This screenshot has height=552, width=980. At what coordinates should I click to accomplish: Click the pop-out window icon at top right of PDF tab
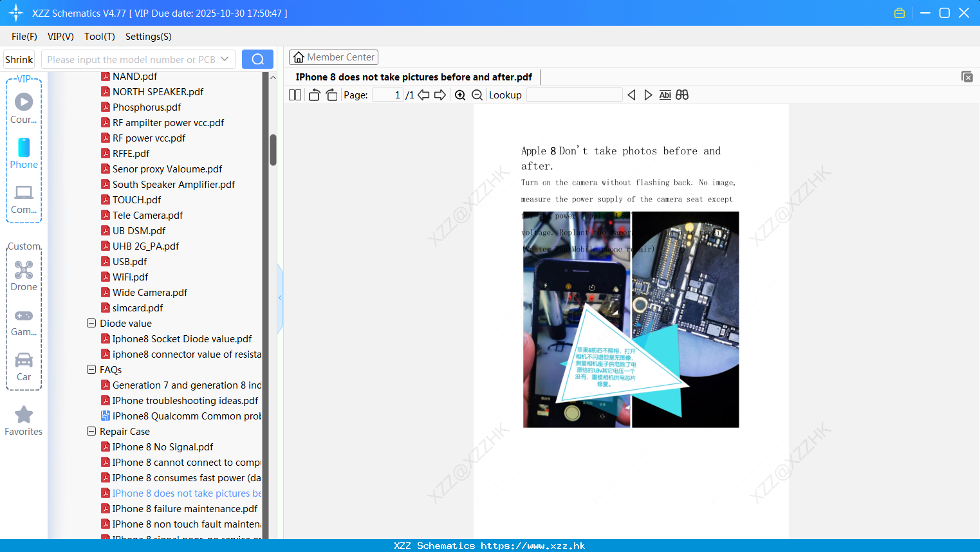(966, 77)
